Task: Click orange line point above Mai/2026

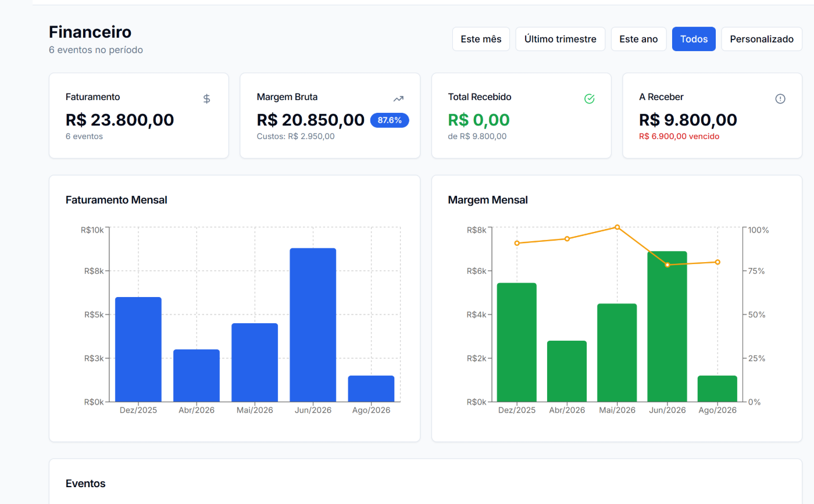Action: pos(617,227)
